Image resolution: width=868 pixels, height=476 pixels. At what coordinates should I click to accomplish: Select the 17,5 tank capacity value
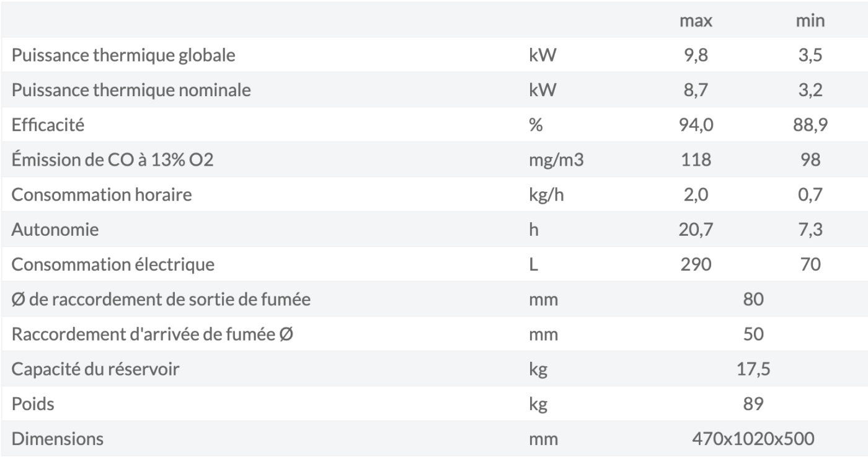click(753, 370)
